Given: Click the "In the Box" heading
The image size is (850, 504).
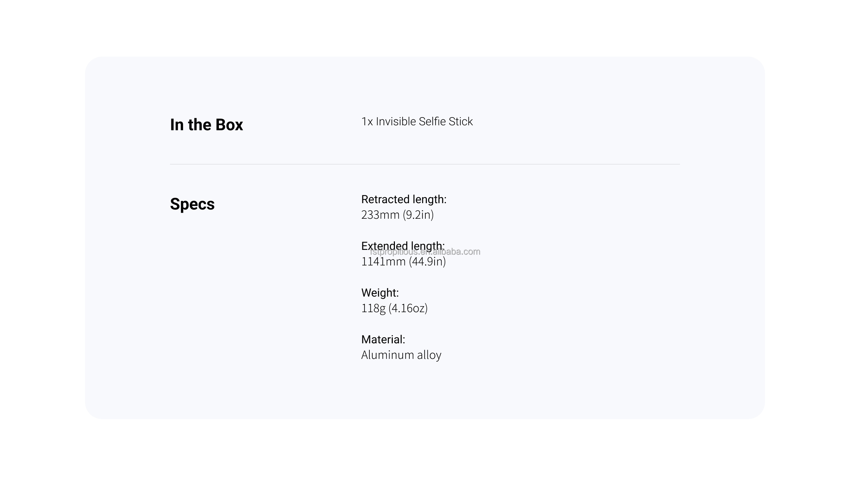Looking at the screenshot, I should click(206, 125).
